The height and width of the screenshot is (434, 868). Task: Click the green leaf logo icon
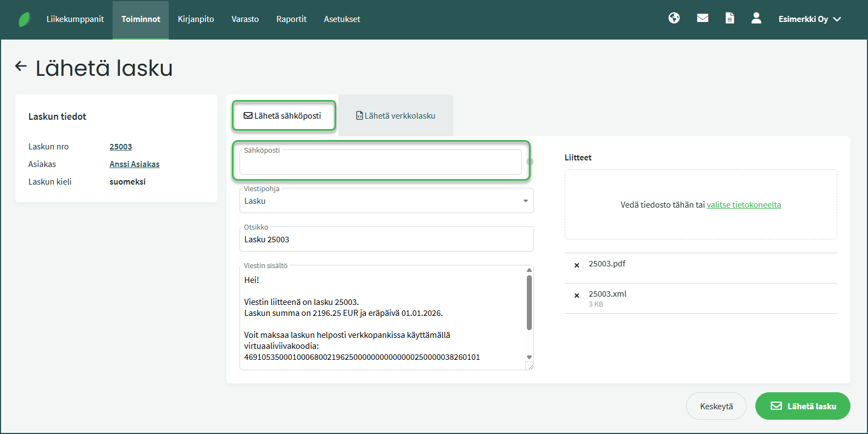(24, 19)
